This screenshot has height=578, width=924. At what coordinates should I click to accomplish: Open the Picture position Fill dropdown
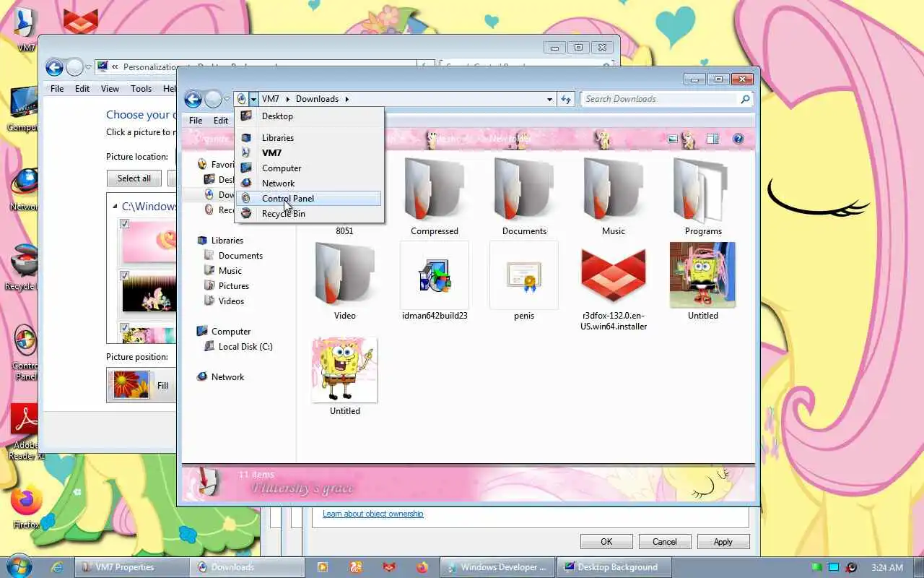[141, 385]
